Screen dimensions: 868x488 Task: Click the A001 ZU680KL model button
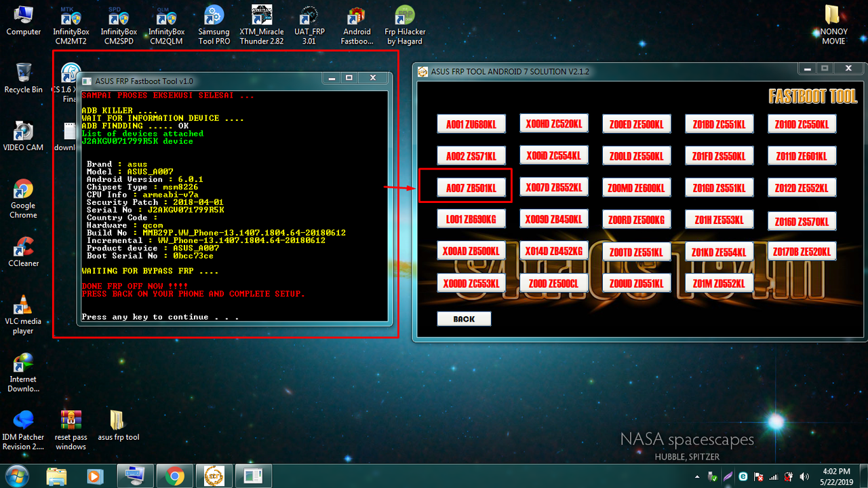(471, 125)
